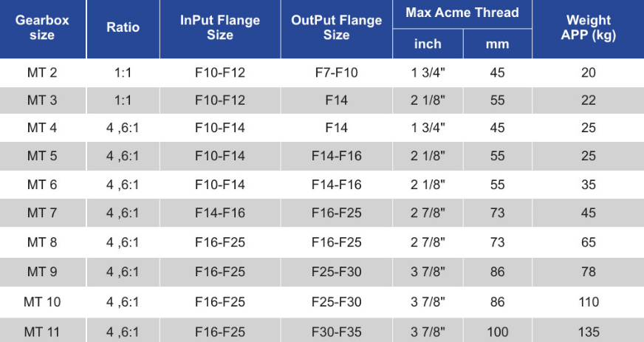Viewport: 644px width, 342px height.
Task: Click MT 10 weight value 110
Action: pyautogui.click(x=588, y=302)
